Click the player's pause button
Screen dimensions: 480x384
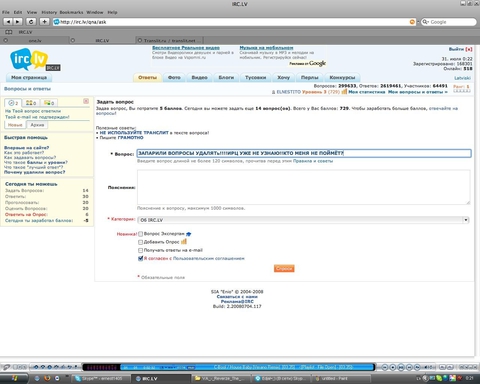pyautogui.click(x=401, y=367)
